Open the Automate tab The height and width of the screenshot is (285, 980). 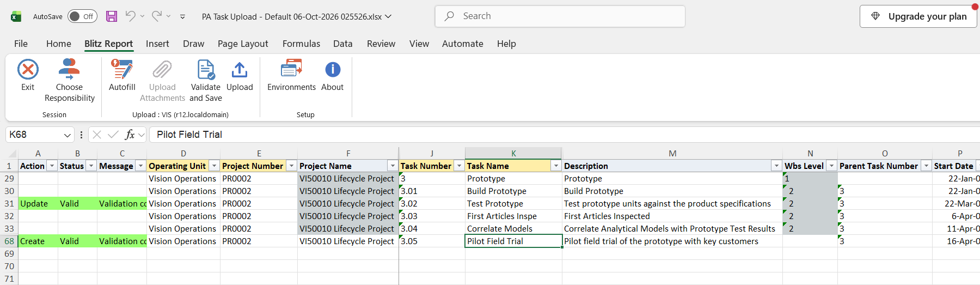463,44
